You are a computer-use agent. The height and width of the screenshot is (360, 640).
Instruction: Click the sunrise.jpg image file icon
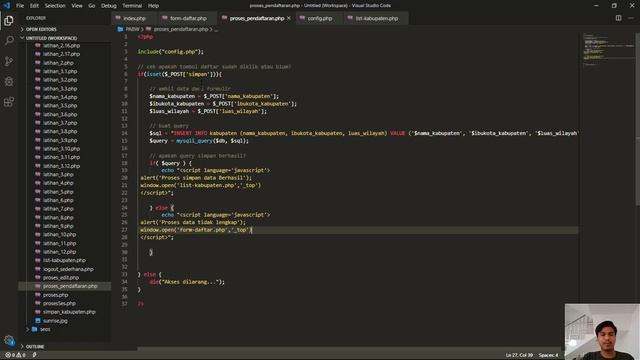(x=38, y=321)
